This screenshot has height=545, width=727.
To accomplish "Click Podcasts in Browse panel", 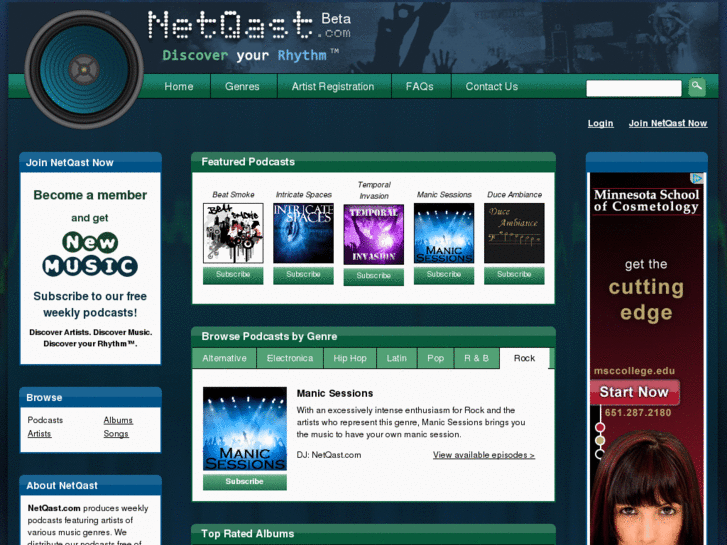I will click(45, 420).
